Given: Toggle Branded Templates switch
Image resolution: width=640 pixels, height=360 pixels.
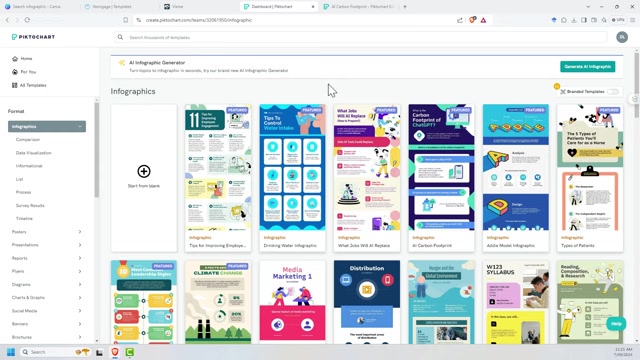Looking at the screenshot, I should [613, 91].
